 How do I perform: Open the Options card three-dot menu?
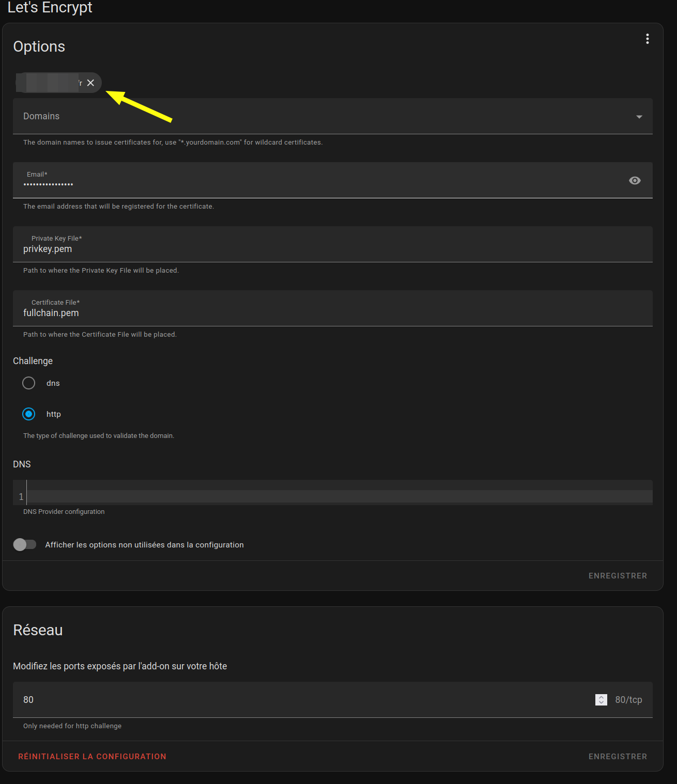coord(647,39)
